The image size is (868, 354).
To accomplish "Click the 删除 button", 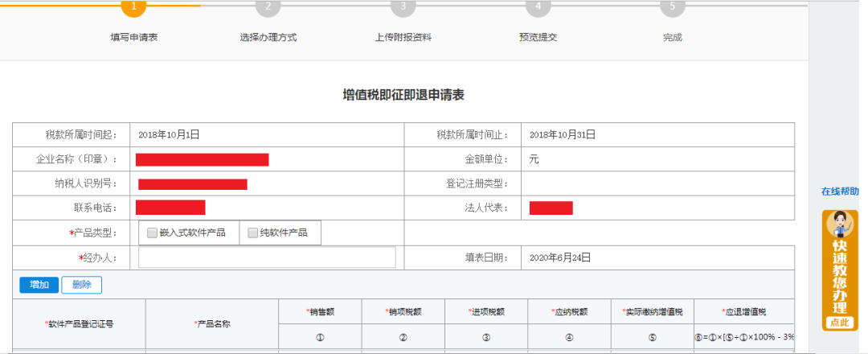I will click(81, 285).
